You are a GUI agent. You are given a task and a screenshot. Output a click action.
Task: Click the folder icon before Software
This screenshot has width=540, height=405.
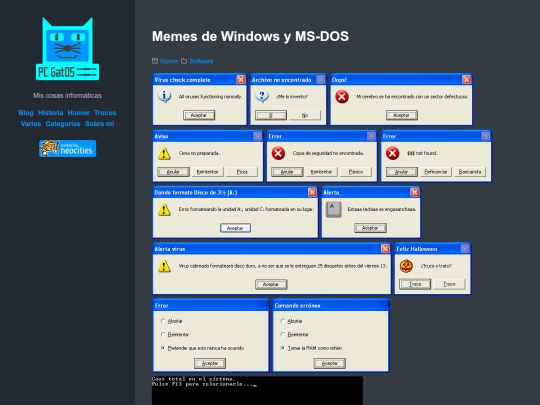184,61
